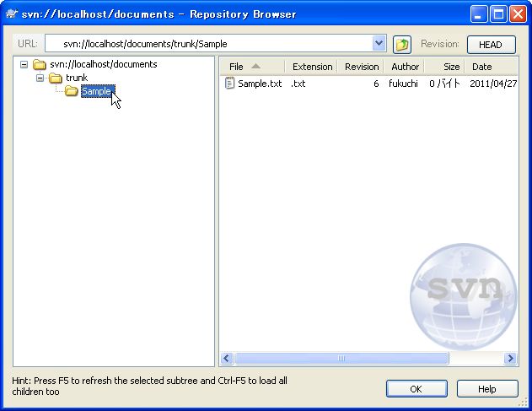Open the URL combo box dropdown

[379, 44]
